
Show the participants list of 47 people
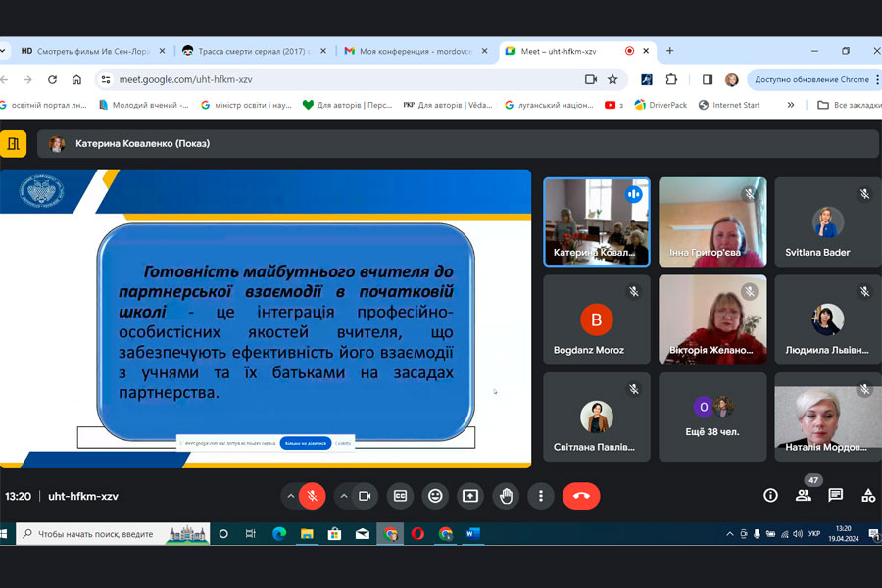[x=804, y=496]
